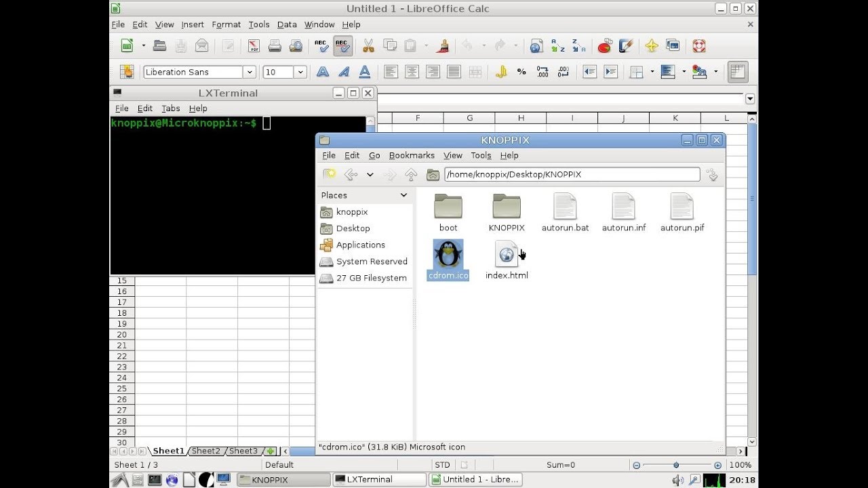Toggle Underline formatting in Calc
This screenshot has width=868, height=488.
pos(365,72)
